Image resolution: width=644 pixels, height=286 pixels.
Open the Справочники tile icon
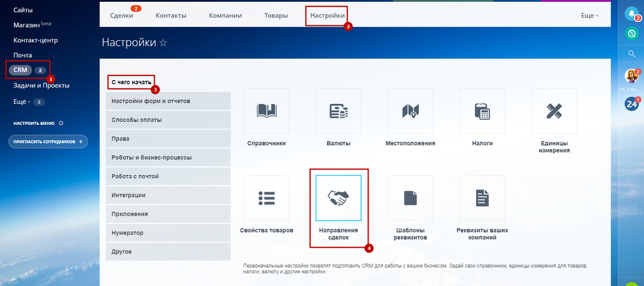click(x=267, y=111)
